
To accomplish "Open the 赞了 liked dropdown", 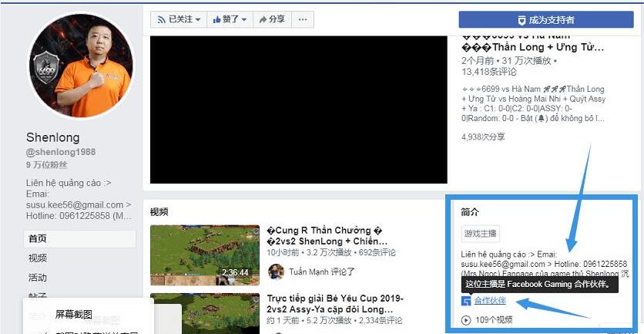I will [230, 19].
